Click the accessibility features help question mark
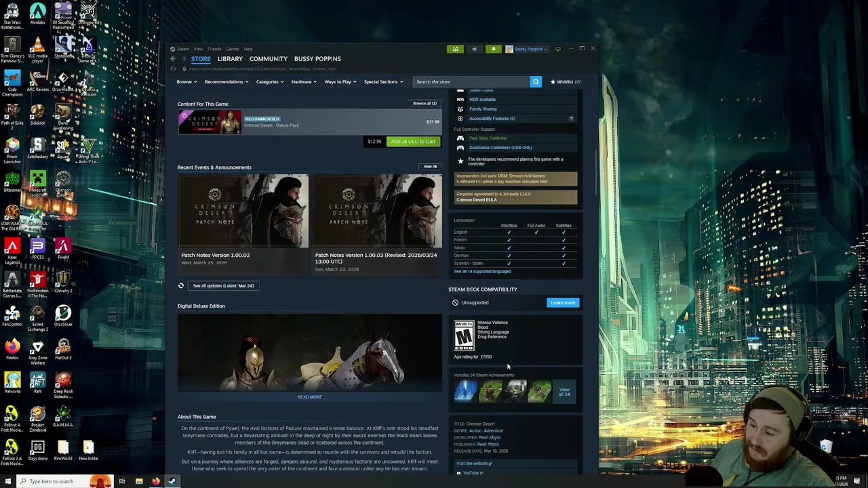This screenshot has height=488, width=868. click(x=571, y=119)
